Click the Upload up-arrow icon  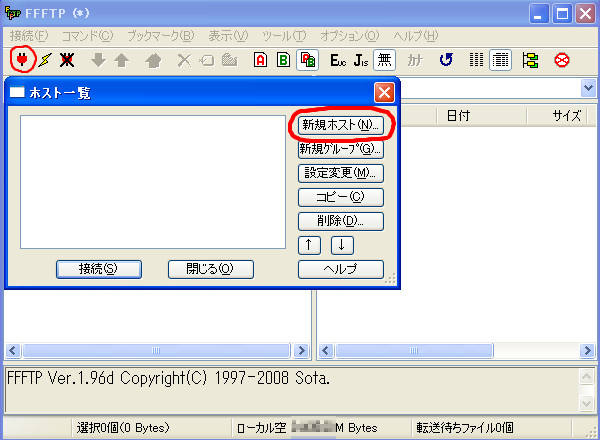122,60
